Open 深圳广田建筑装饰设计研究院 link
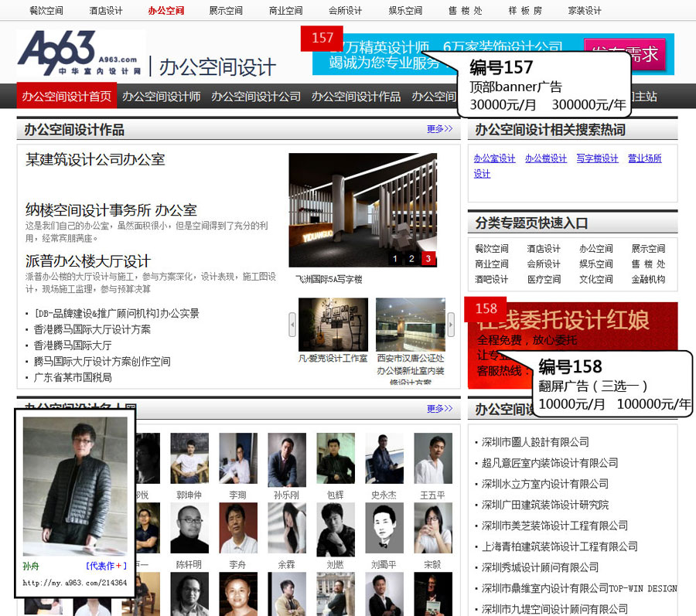Screen dimensions: 696x616 click(545, 505)
